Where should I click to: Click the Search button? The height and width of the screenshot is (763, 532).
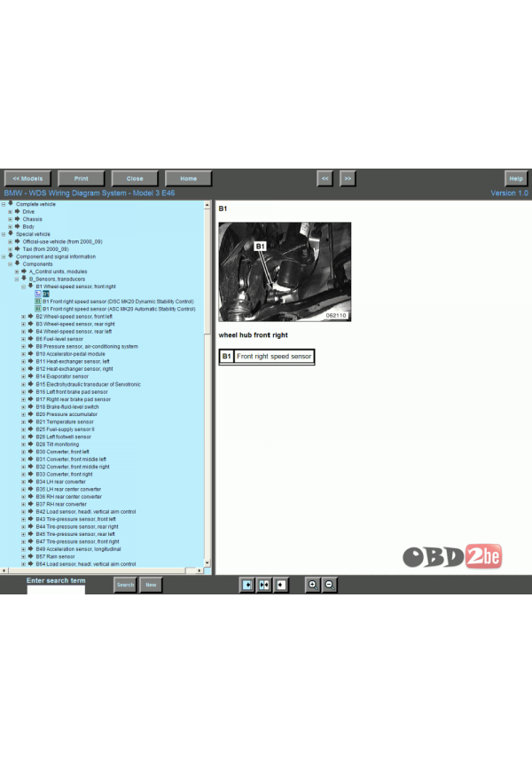point(125,585)
